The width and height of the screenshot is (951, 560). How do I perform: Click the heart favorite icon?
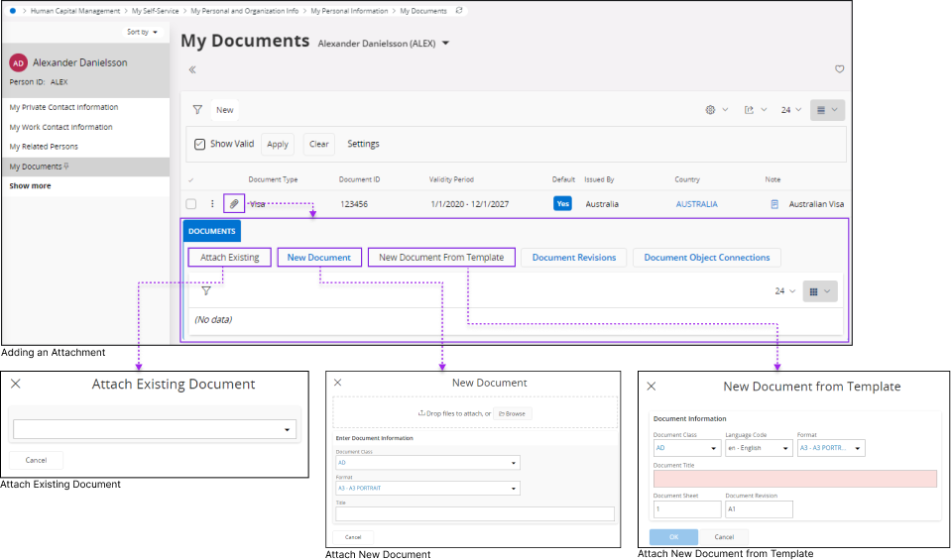839,69
